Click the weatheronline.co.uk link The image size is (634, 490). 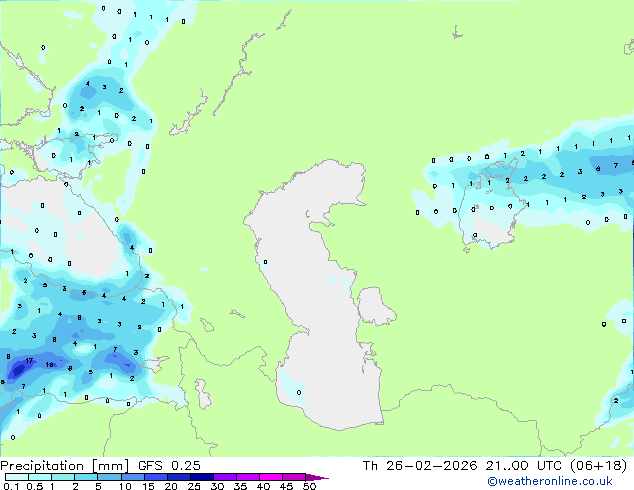[550, 482]
